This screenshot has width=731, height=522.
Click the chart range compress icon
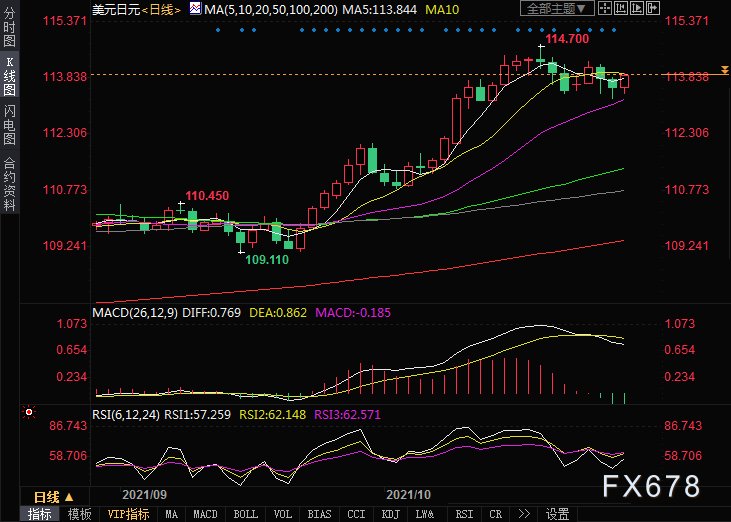[621, 8]
